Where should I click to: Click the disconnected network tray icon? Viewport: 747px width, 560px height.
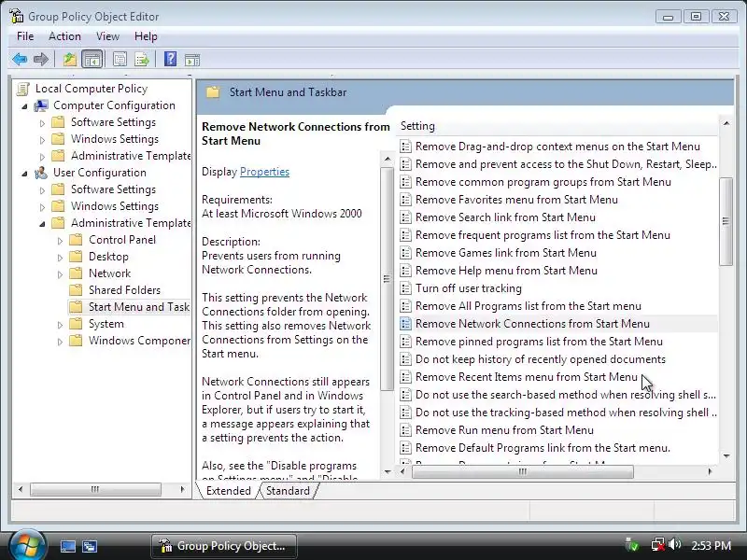(x=658, y=544)
